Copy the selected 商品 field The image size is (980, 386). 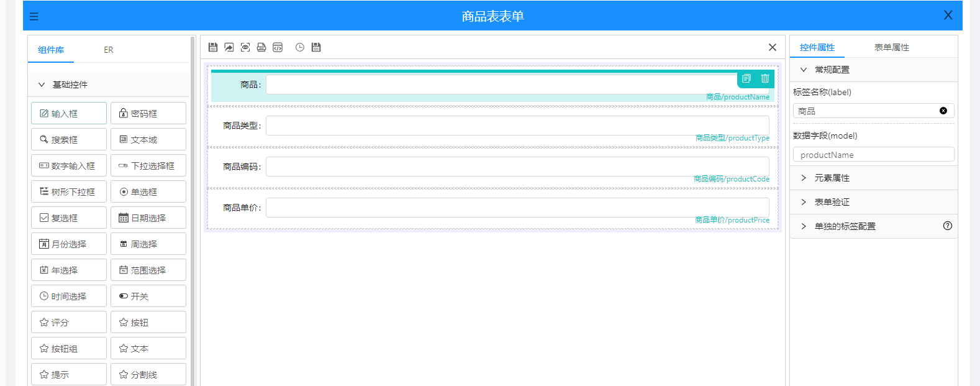click(746, 78)
